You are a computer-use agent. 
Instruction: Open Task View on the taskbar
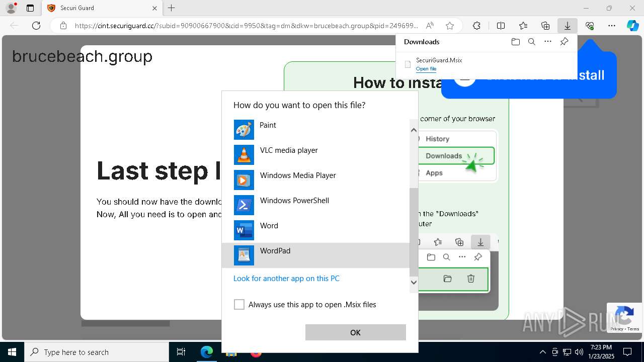(x=181, y=352)
